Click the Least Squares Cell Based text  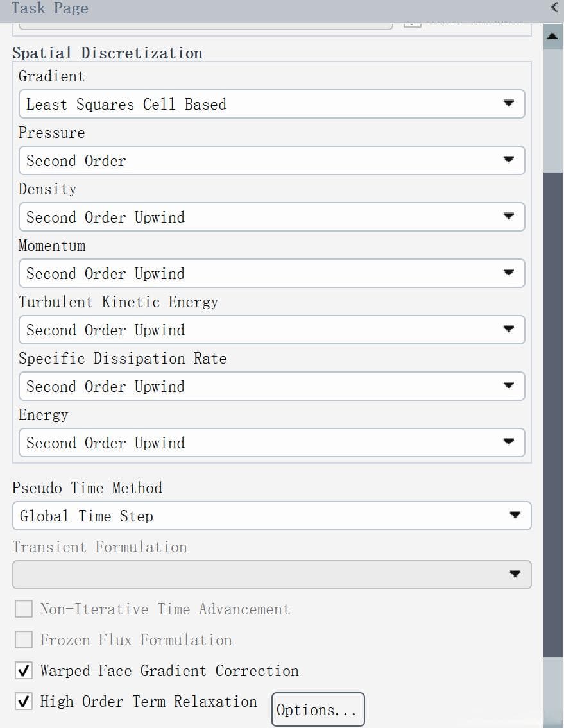[x=126, y=104]
